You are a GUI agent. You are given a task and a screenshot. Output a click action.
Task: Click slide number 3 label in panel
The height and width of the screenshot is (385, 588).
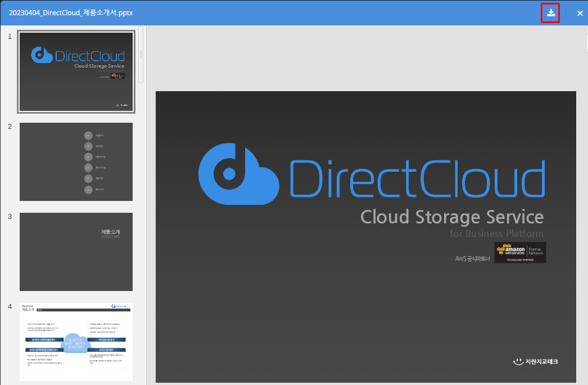point(10,217)
